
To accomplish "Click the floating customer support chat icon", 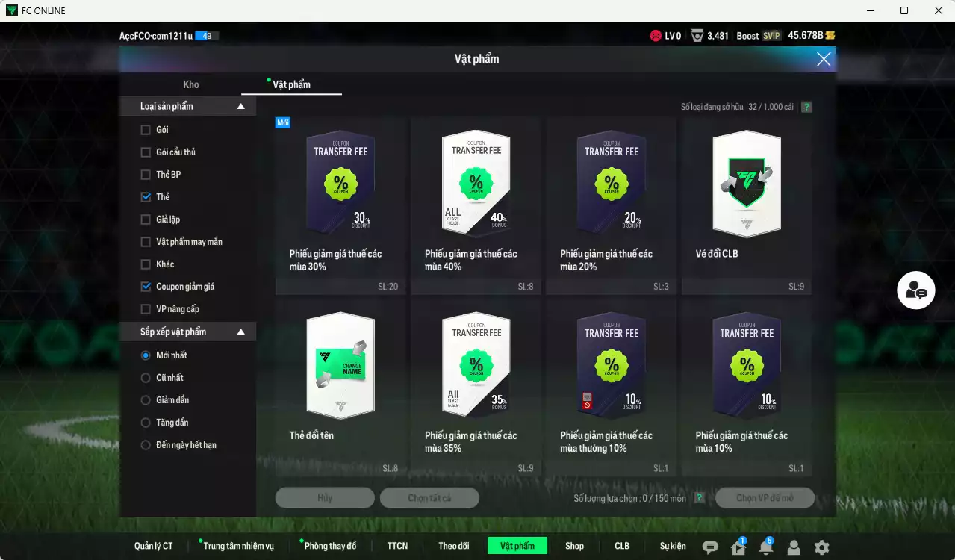I will (x=916, y=292).
